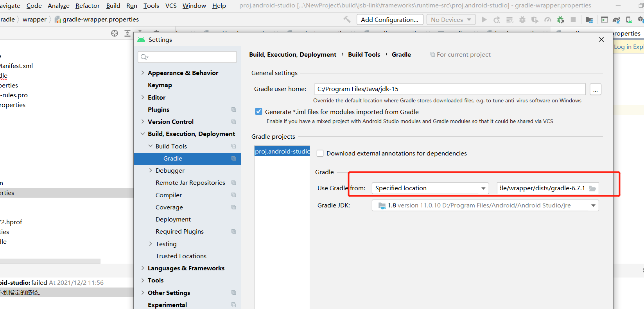Open the VCS menu
The height and width of the screenshot is (309, 644).
coord(171,5)
